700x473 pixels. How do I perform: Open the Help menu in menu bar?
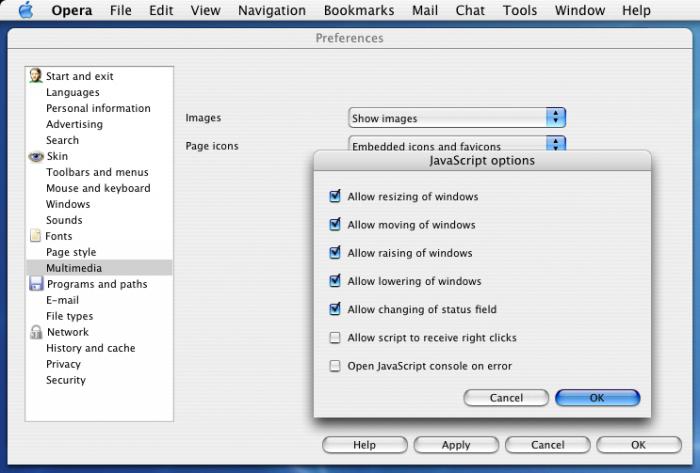pyautogui.click(x=636, y=10)
